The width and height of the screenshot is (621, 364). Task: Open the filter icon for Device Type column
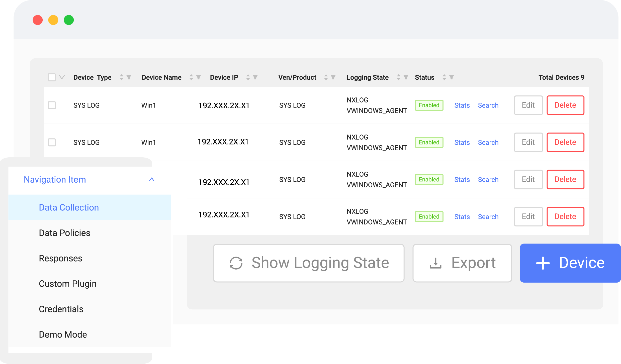point(129,77)
